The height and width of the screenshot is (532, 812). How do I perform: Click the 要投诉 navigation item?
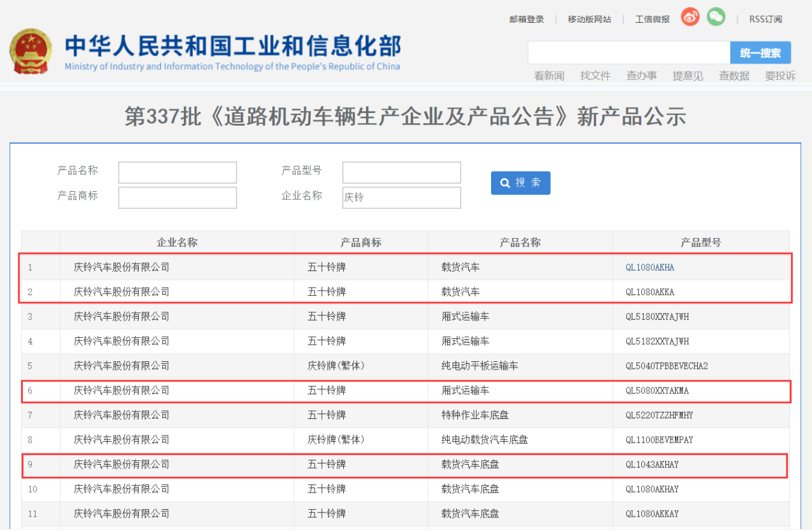780,75
